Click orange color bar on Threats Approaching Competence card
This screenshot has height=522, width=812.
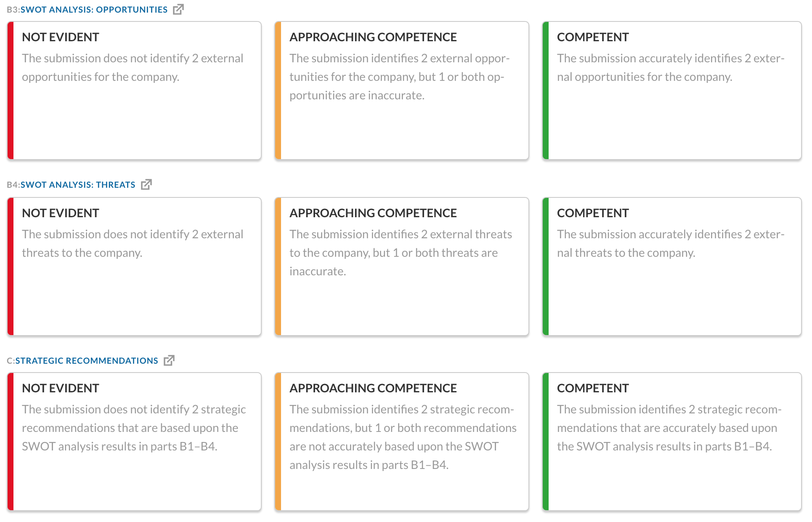point(278,266)
